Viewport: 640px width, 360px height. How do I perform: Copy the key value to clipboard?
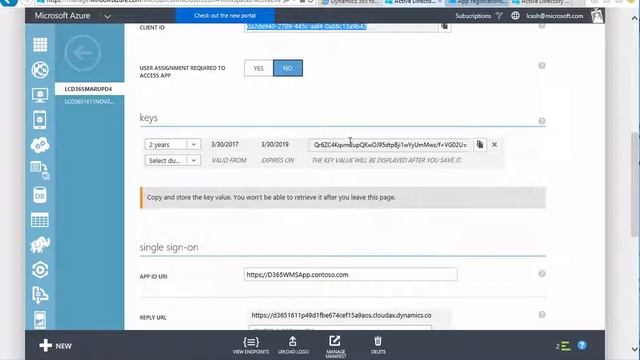pos(480,144)
